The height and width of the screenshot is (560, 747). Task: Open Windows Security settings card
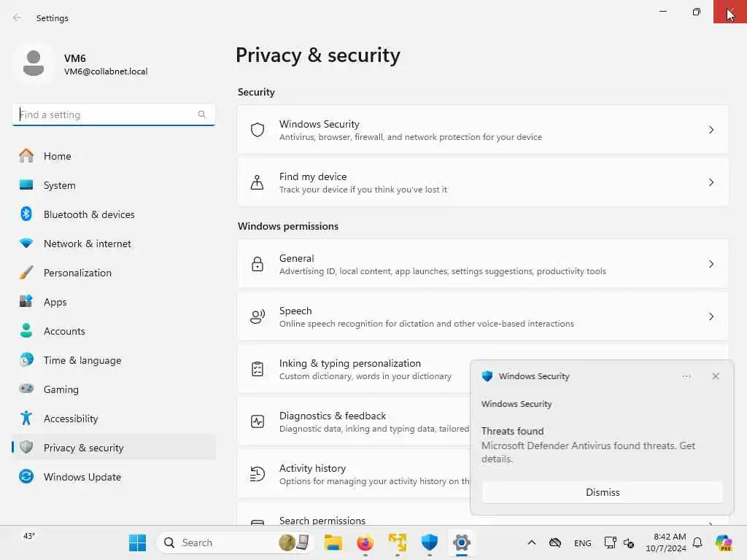click(x=483, y=130)
